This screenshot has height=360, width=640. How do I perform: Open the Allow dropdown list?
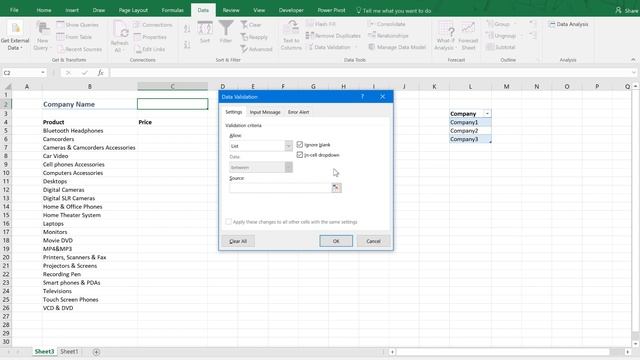tap(289, 146)
